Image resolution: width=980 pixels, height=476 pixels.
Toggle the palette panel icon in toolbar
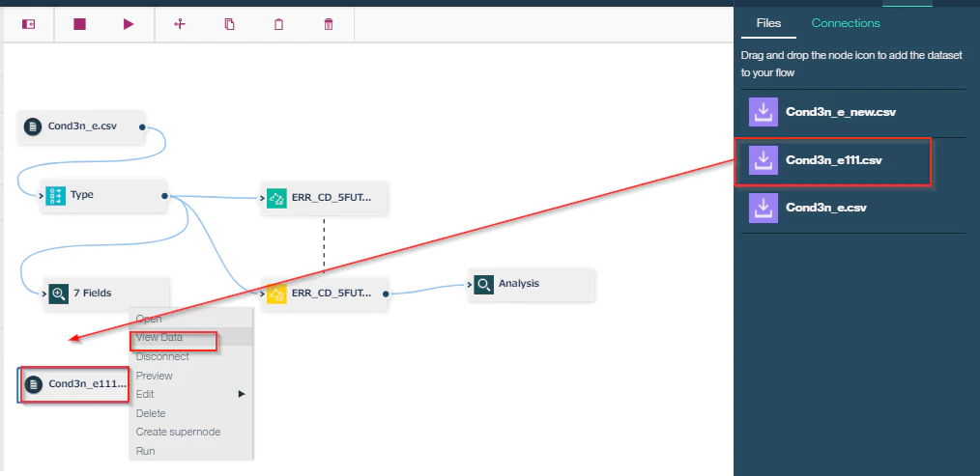[28, 24]
